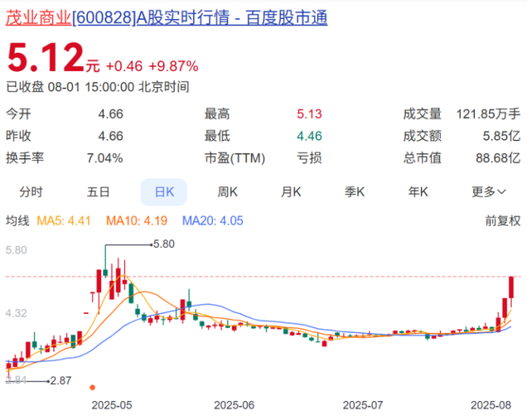This screenshot has height=420, width=527.
Task: Click the 最高 value 5.13
Action: pyautogui.click(x=309, y=114)
